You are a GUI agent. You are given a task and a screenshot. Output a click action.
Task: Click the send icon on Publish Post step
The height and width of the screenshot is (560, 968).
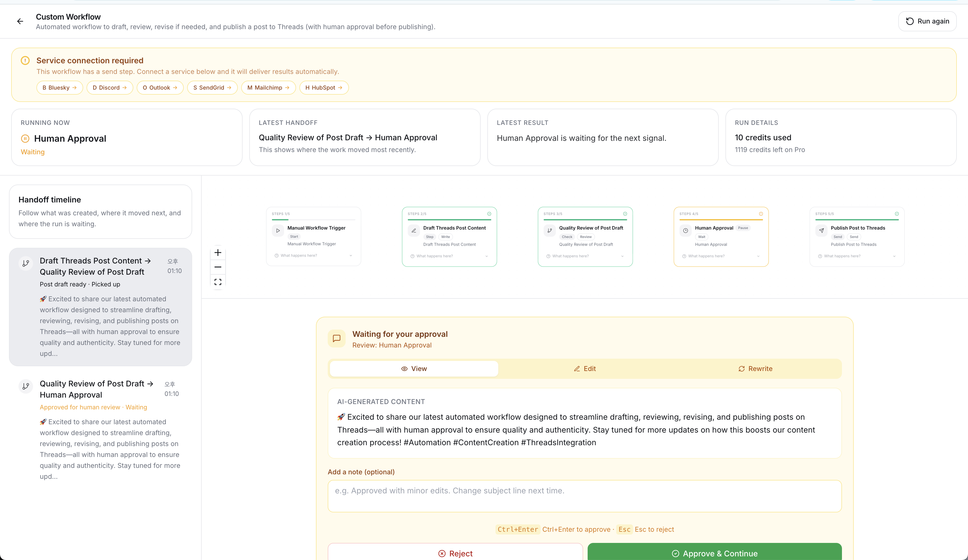click(x=821, y=231)
